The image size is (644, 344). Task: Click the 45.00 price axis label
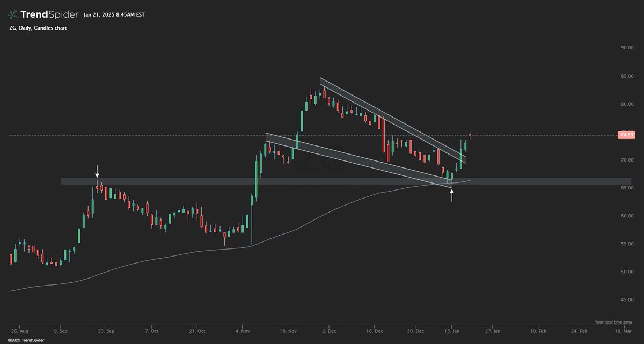point(627,299)
